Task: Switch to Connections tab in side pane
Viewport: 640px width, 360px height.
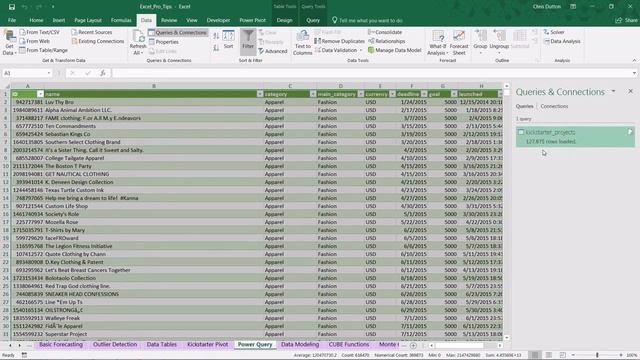Action: (554, 106)
